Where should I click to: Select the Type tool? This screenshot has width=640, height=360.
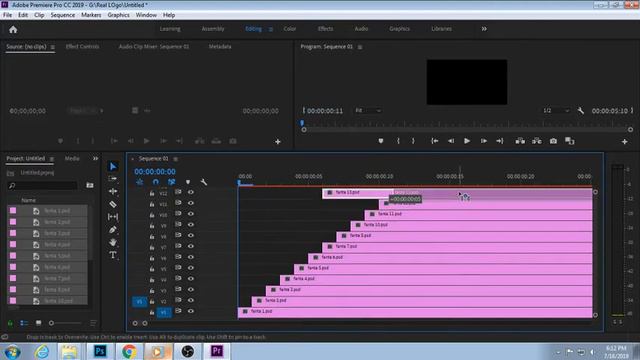click(x=113, y=255)
